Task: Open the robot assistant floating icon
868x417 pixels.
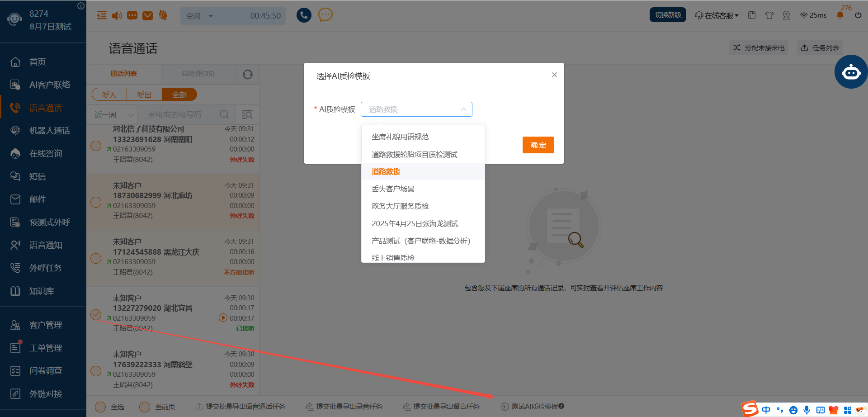Action: pos(851,72)
